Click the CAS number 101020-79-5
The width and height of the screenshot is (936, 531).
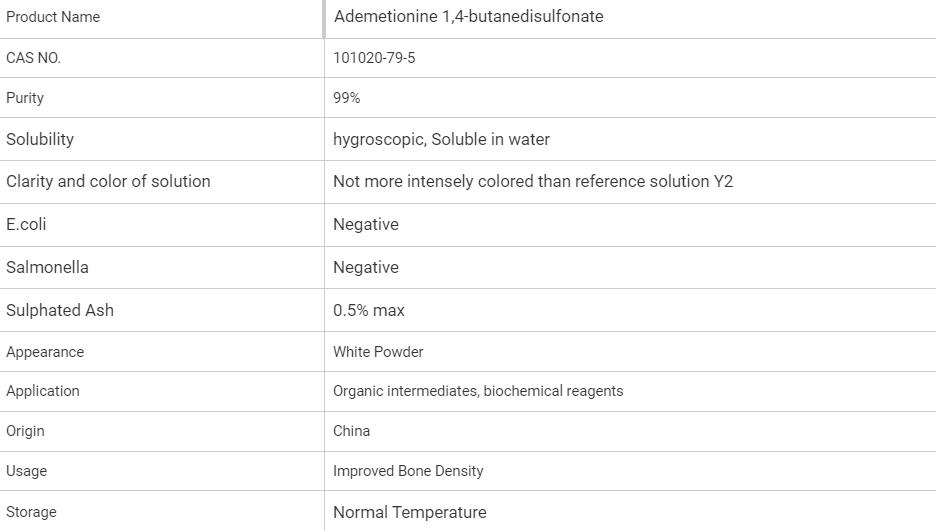374,58
